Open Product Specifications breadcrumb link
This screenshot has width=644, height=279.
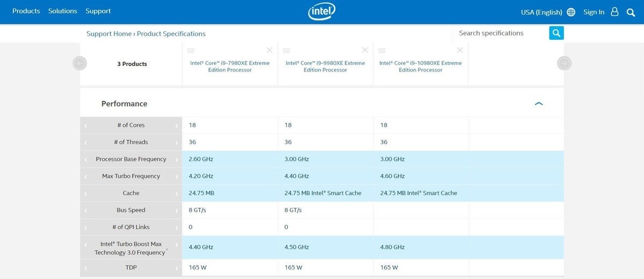coord(171,34)
